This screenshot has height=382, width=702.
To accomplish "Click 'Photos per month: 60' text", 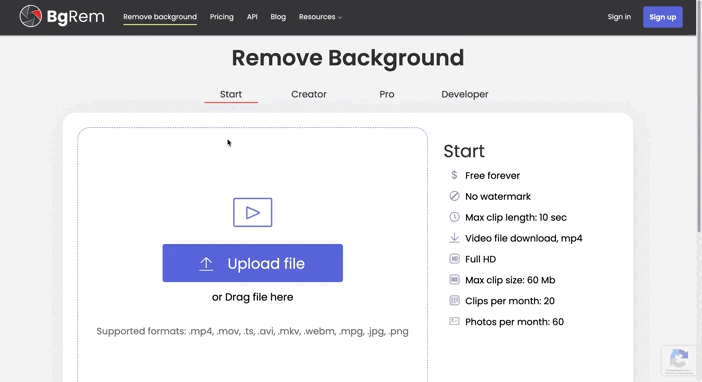I will click(514, 322).
